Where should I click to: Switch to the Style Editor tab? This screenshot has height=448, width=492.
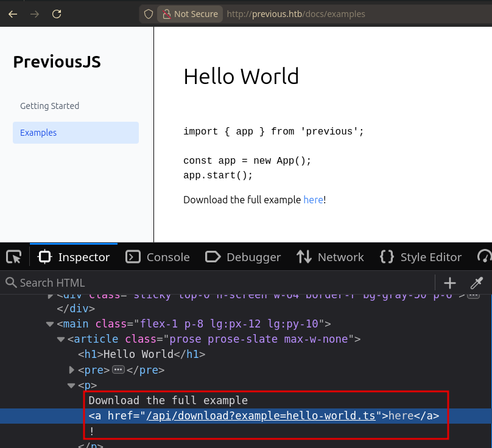pyautogui.click(x=421, y=257)
